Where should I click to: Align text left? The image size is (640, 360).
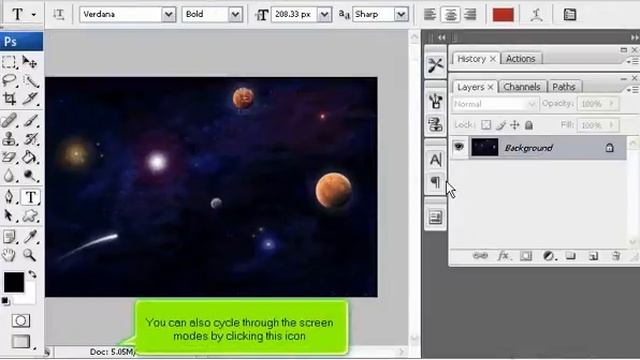coord(429,15)
